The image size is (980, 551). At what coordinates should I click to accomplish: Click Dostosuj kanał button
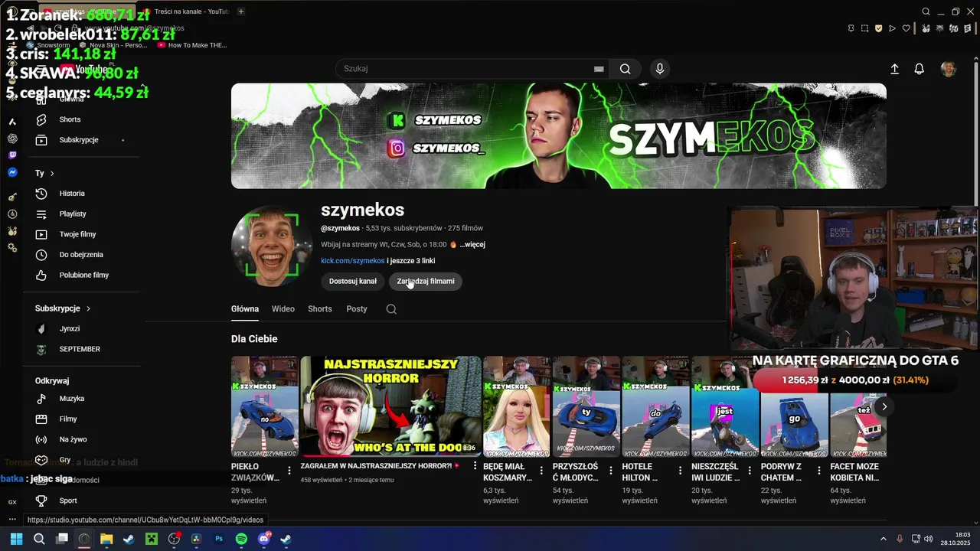click(x=353, y=282)
